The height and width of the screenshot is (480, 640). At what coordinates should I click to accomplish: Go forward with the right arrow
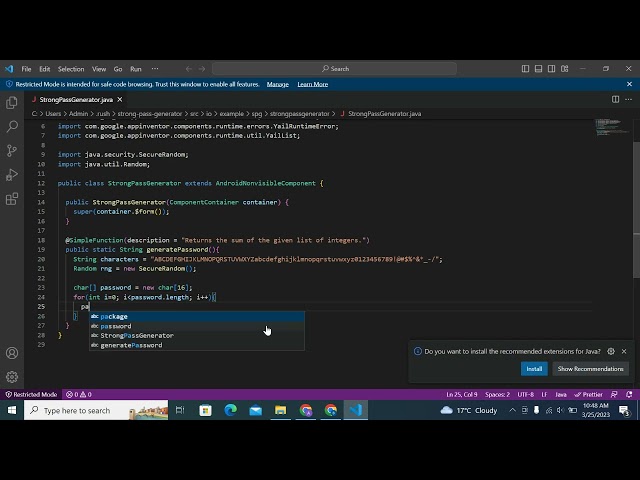pyautogui.click(x=202, y=69)
